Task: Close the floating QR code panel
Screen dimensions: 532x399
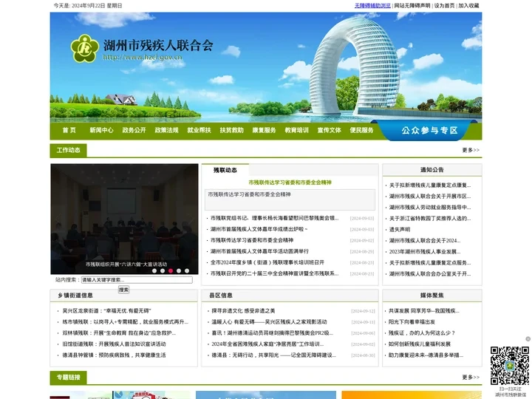Action: pyautogui.click(x=528, y=338)
